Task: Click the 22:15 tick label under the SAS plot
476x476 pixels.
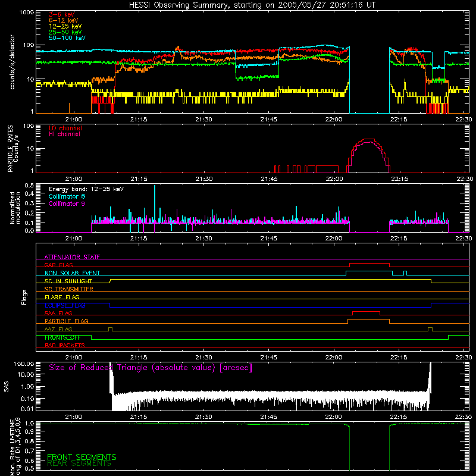Action: click(x=399, y=417)
